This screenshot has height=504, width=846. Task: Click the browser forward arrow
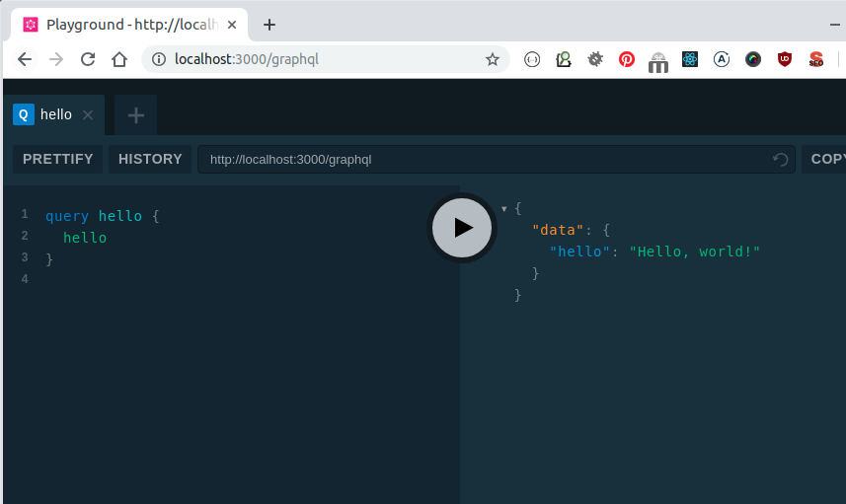click(56, 59)
